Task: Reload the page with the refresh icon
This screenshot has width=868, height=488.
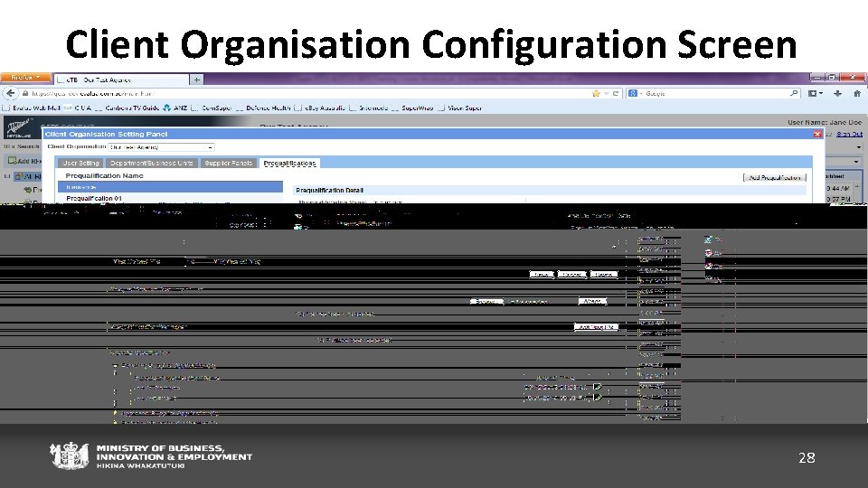Action: tap(615, 93)
